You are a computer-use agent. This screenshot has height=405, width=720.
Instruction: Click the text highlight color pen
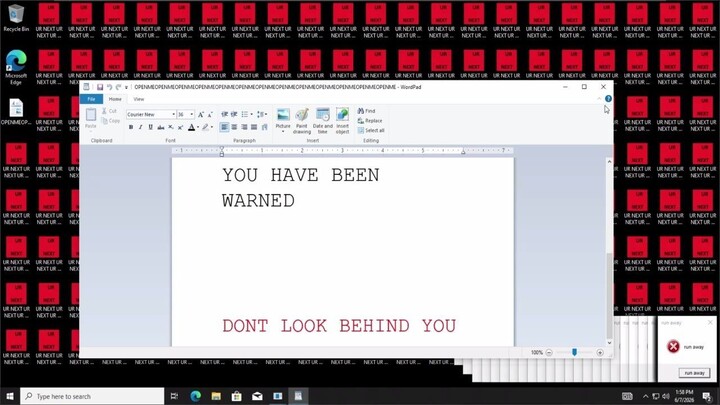[205, 127]
